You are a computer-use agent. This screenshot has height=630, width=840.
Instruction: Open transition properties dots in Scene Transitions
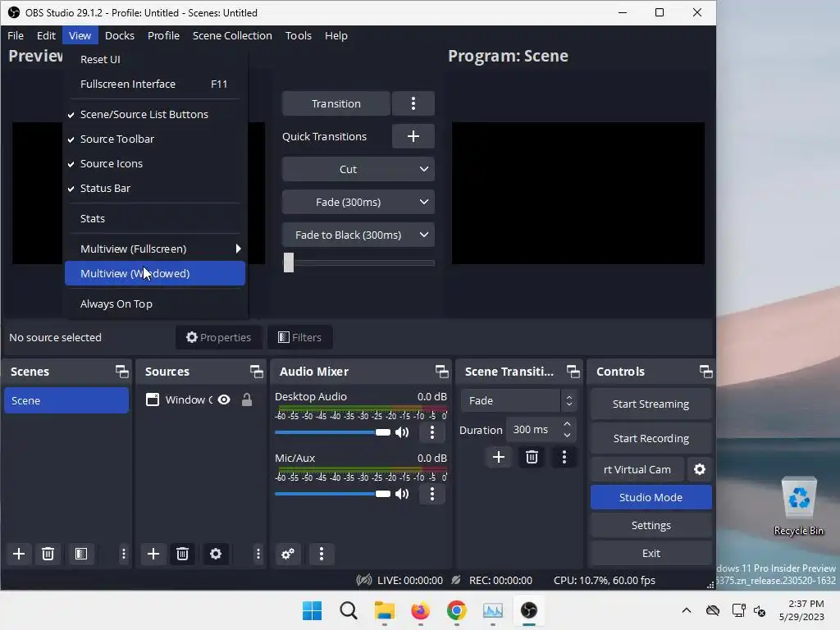pos(564,457)
